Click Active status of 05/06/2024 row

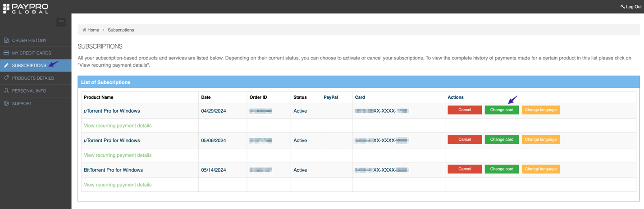[x=300, y=141]
